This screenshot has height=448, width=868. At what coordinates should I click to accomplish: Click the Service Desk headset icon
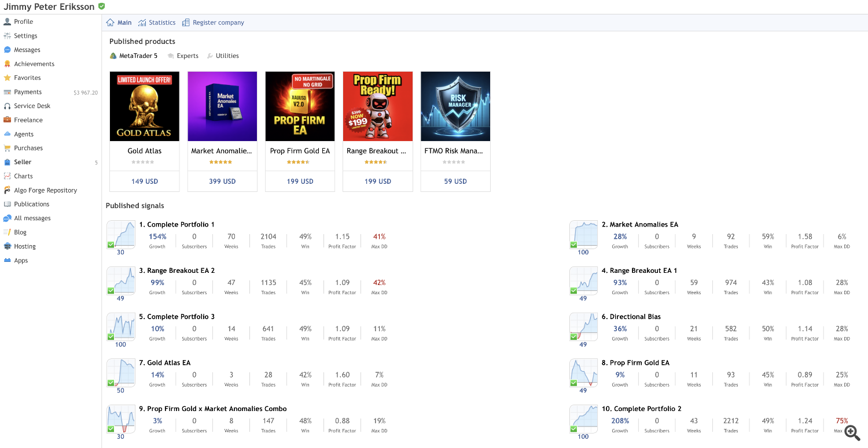[x=8, y=106]
